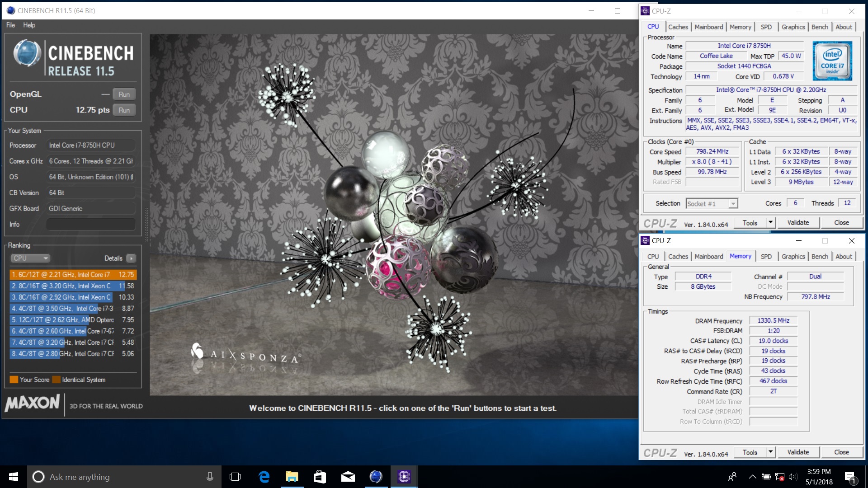The height and width of the screenshot is (488, 868).
Task: Click Validate in the top CPU-Z window
Action: pyautogui.click(x=798, y=223)
